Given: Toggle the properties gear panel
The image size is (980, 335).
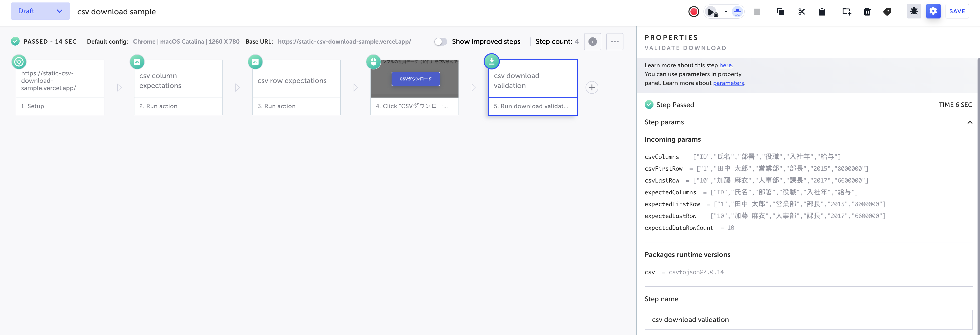Looking at the screenshot, I should click(x=933, y=11).
